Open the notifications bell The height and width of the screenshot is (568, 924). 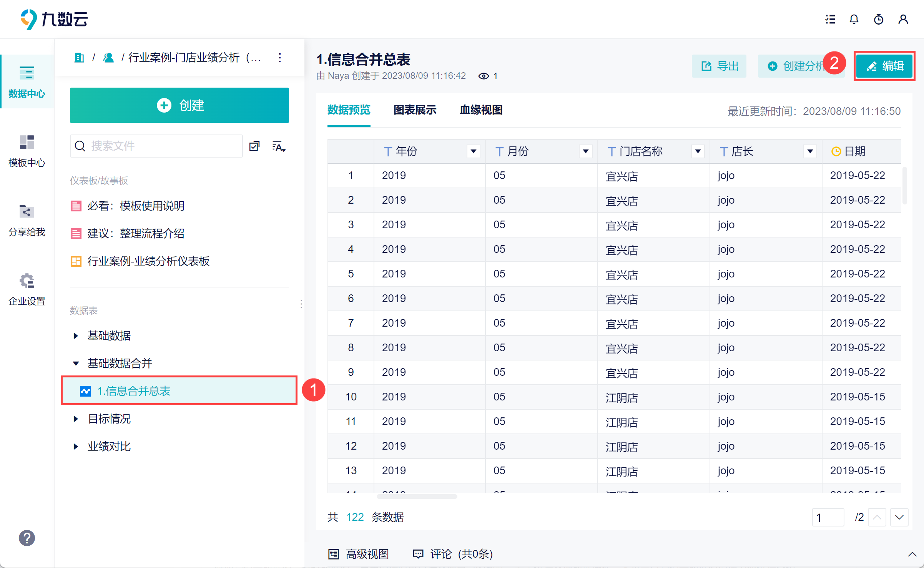click(x=854, y=19)
